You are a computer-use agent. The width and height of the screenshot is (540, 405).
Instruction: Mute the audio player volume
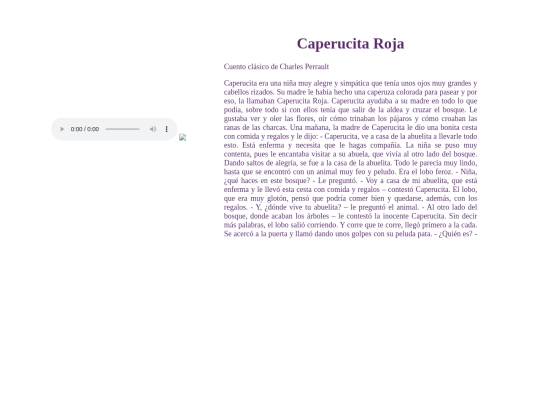[153, 129]
